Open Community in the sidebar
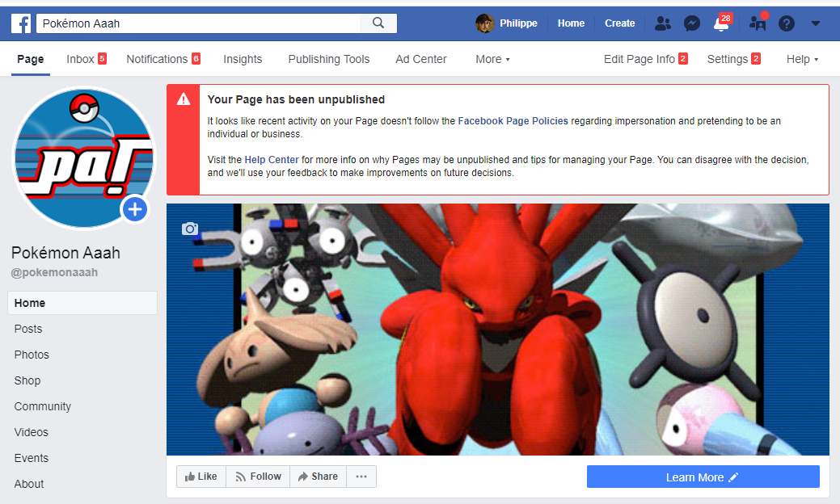Viewport: 840px width, 504px height. 42,406
